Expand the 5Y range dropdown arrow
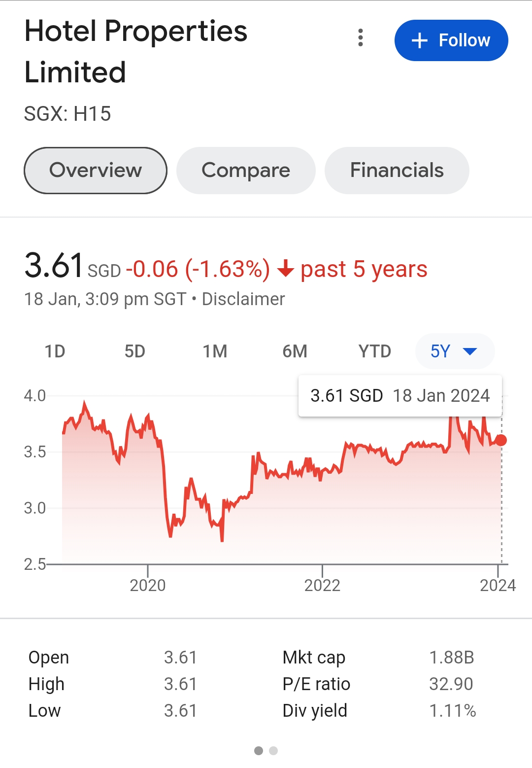The width and height of the screenshot is (532, 768). click(x=470, y=351)
